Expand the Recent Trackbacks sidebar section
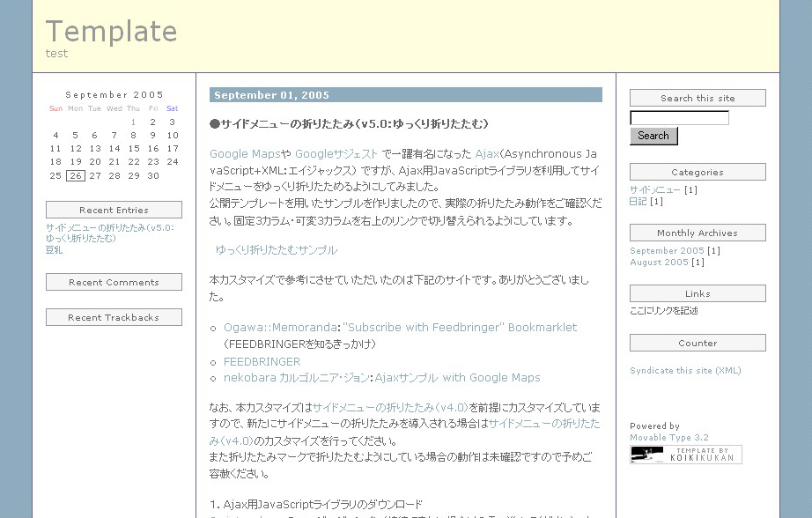Screen dimensions: 812x518 (x=114, y=317)
